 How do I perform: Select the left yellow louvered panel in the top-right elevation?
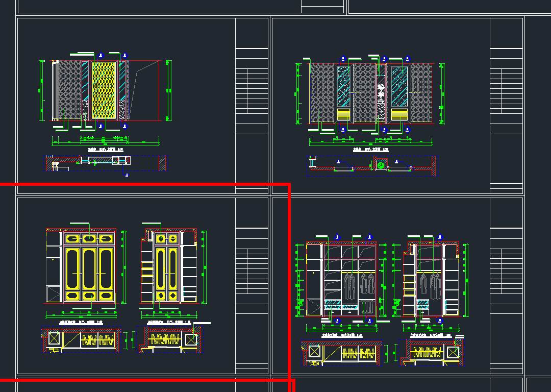click(344, 114)
